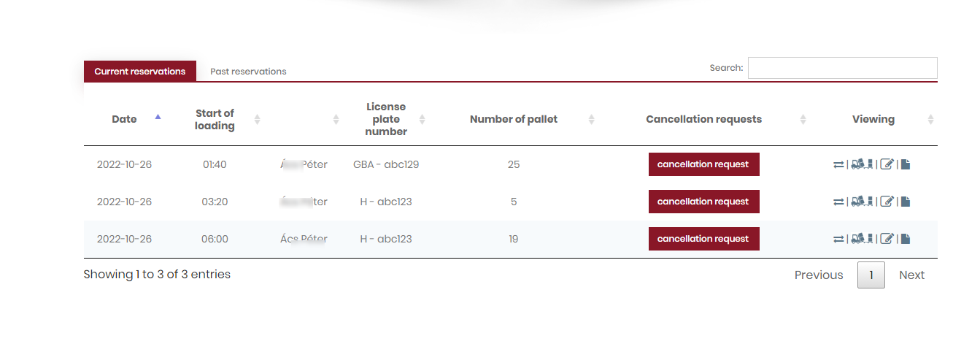This screenshot has height=344, width=980.
Task: Select page 1 in the pagination
Action: point(871,275)
